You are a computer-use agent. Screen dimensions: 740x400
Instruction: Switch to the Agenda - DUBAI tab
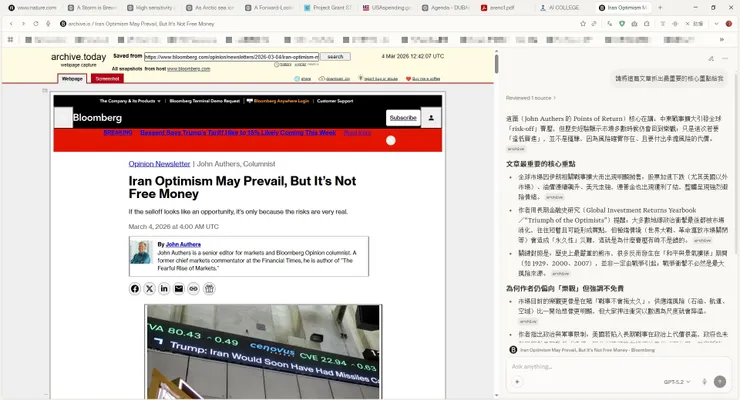(x=446, y=8)
